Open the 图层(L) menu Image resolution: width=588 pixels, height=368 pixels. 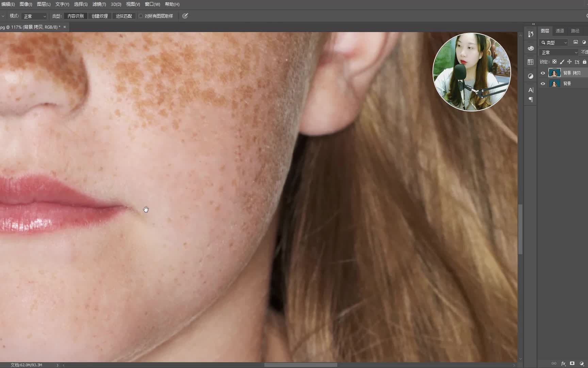[44, 4]
